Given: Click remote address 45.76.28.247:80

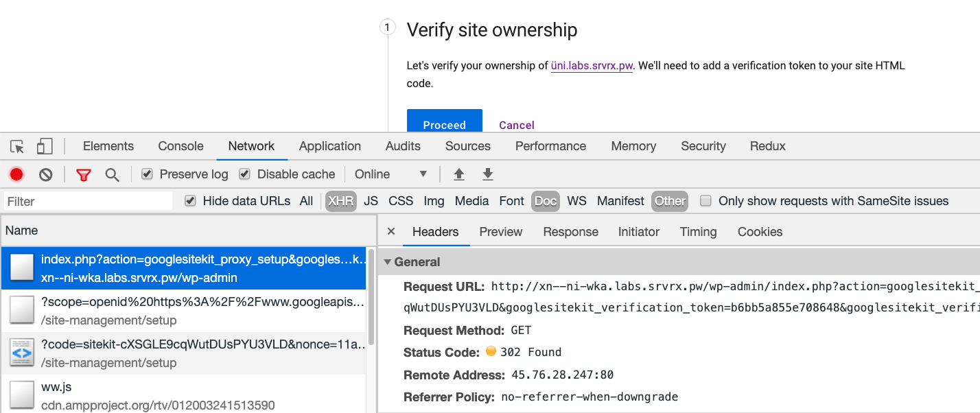Looking at the screenshot, I should 562,375.
